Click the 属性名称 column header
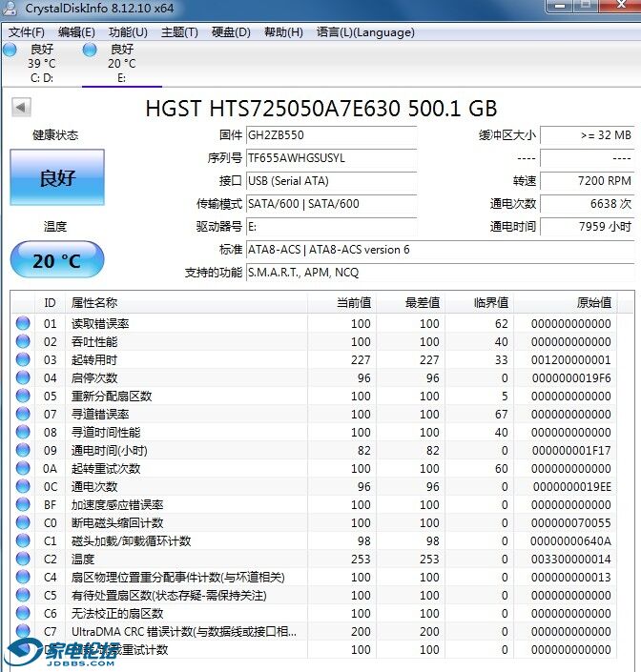The width and height of the screenshot is (641, 672). 186,303
